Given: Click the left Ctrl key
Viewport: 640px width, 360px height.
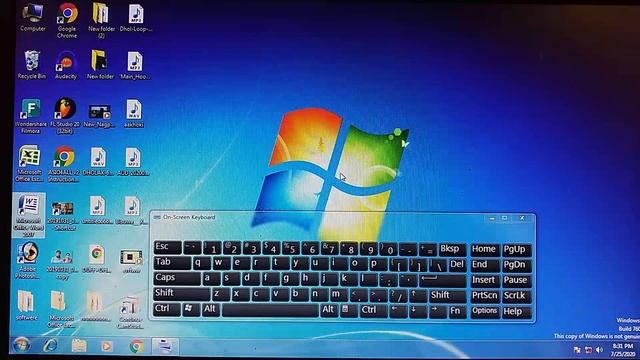Looking at the screenshot, I should (x=167, y=309).
